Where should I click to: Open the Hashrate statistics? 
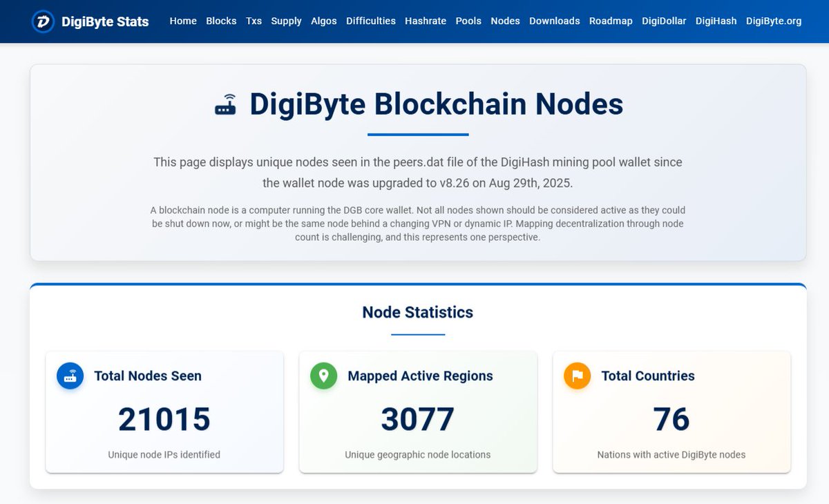click(x=426, y=21)
